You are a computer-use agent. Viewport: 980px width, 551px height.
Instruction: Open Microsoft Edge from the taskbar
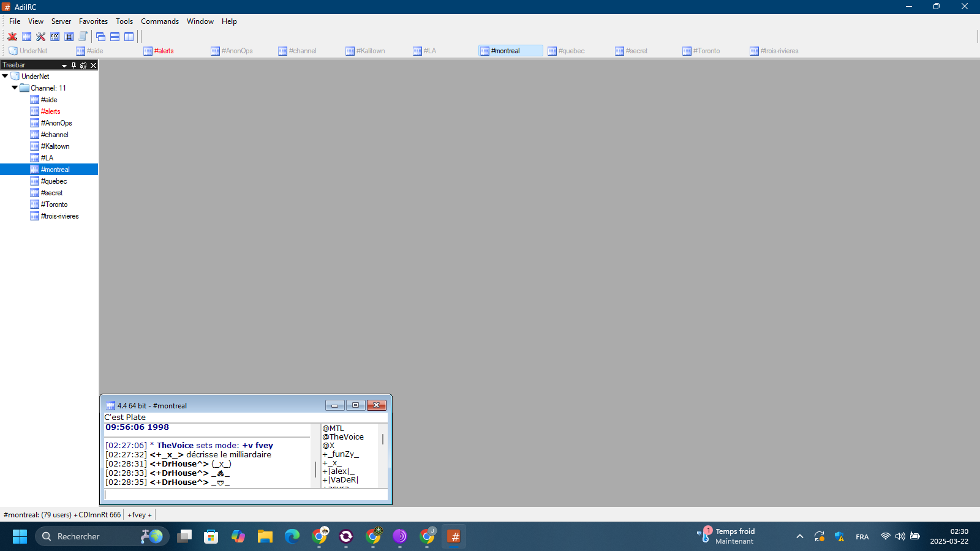click(x=292, y=536)
